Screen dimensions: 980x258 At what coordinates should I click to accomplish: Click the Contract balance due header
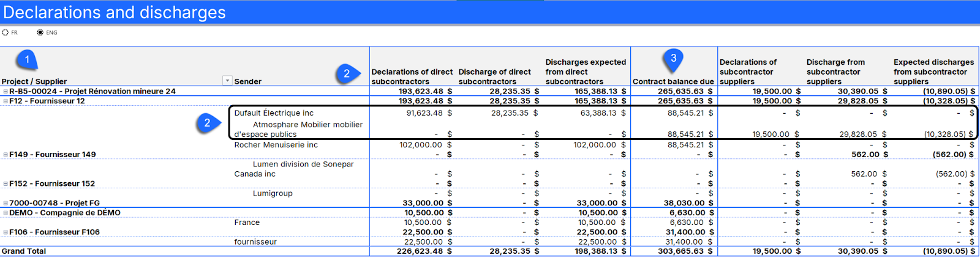pos(673,81)
